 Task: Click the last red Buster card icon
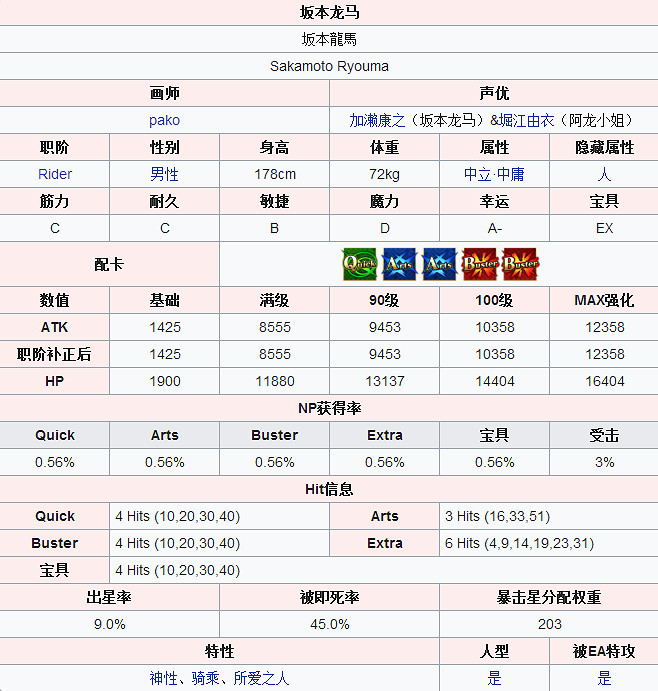click(x=519, y=264)
